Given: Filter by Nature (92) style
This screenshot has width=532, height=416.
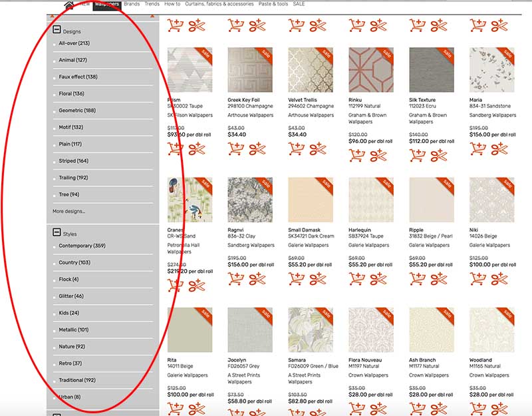Looking at the screenshot, I should coord(72,346).
